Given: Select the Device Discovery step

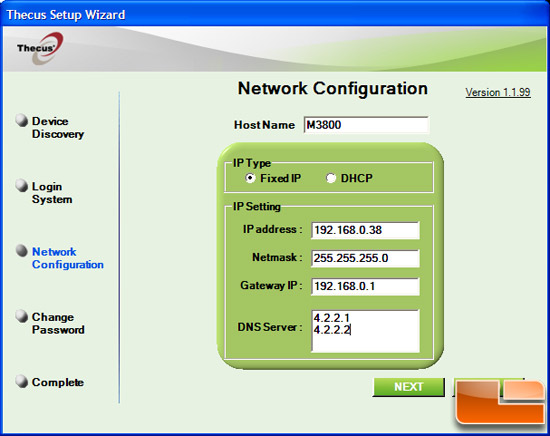Looking at the screenshot, I should pos(58,128).
